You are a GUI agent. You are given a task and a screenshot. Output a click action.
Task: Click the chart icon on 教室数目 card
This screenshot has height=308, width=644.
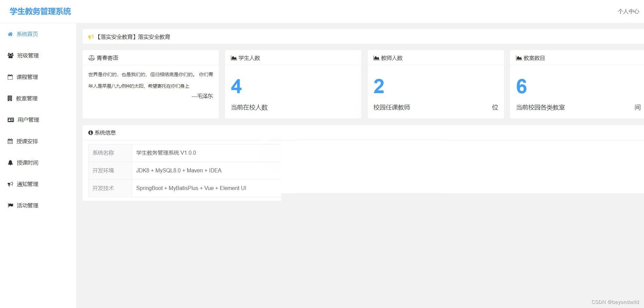point(518,58)
